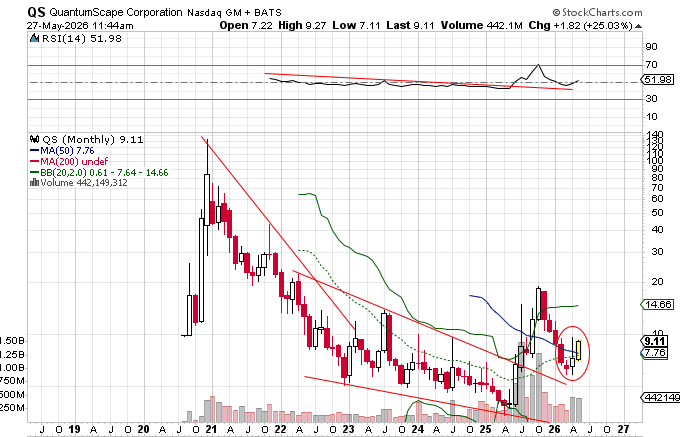Click the 1.50B volume axis label

[12, 341]
